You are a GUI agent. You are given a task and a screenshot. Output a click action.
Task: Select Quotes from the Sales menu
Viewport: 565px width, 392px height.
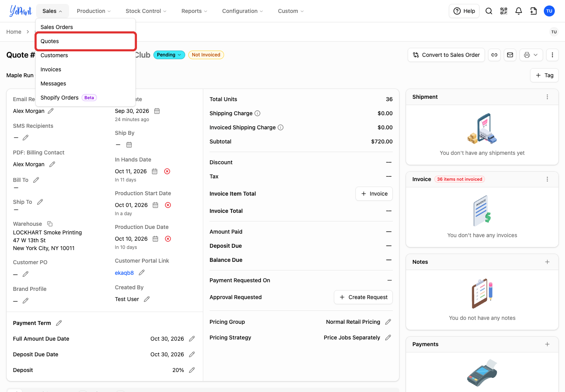click(x=86, y=41)
